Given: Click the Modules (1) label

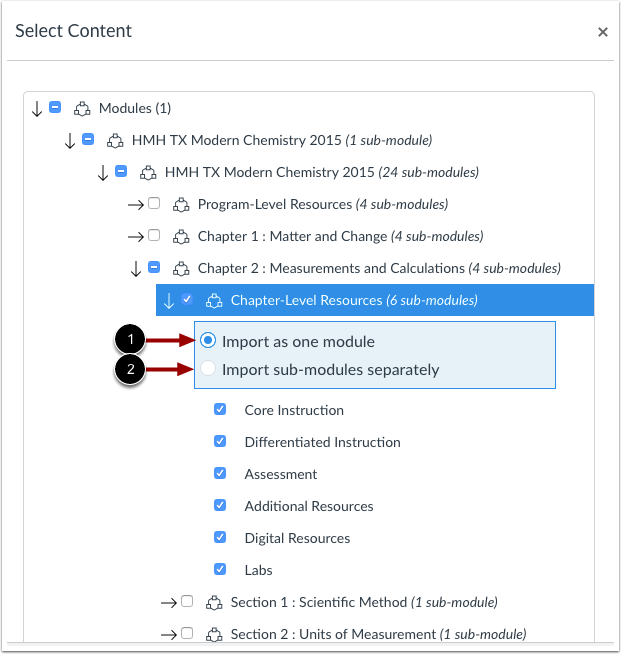Looking at the screenshot, I should click(x=135, y=108).
